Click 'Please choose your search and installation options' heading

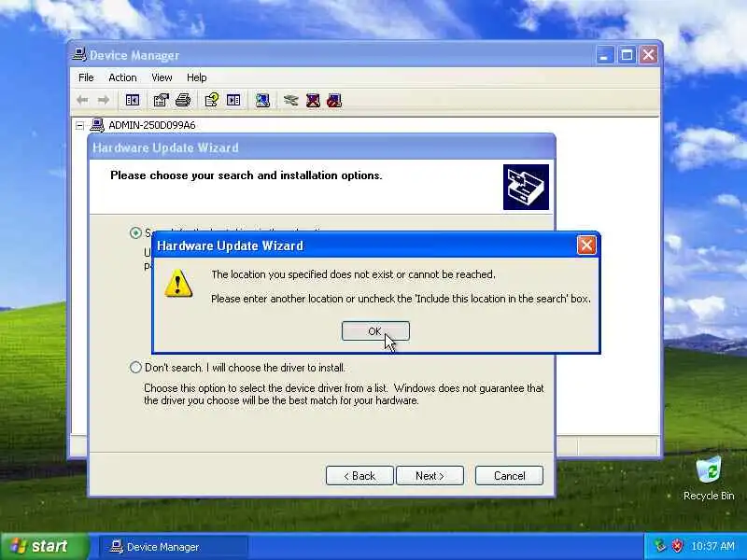247,175
